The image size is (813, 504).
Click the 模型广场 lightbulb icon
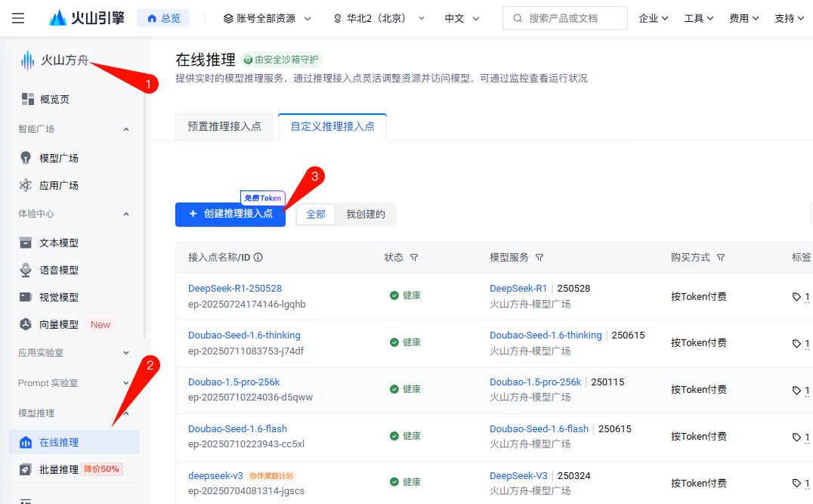[26, 158]
